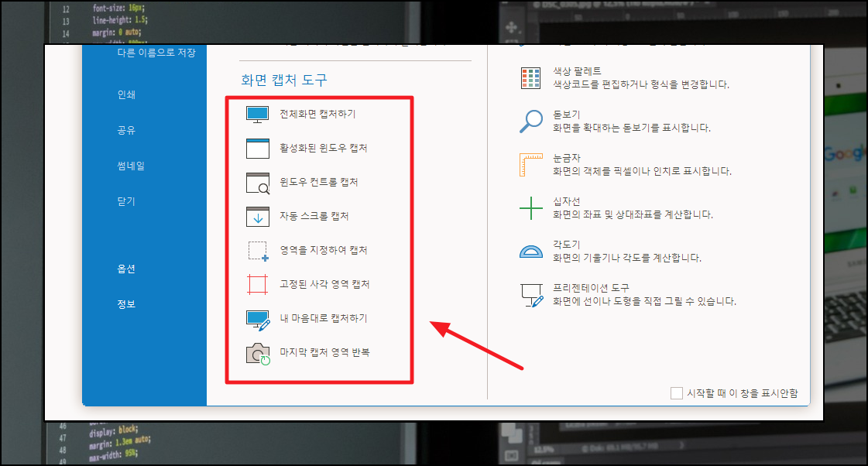The width and height of the screenshot is (868, 466).
Task: Open 인쇄 in the blue sidebar
Action: (126, 94)
